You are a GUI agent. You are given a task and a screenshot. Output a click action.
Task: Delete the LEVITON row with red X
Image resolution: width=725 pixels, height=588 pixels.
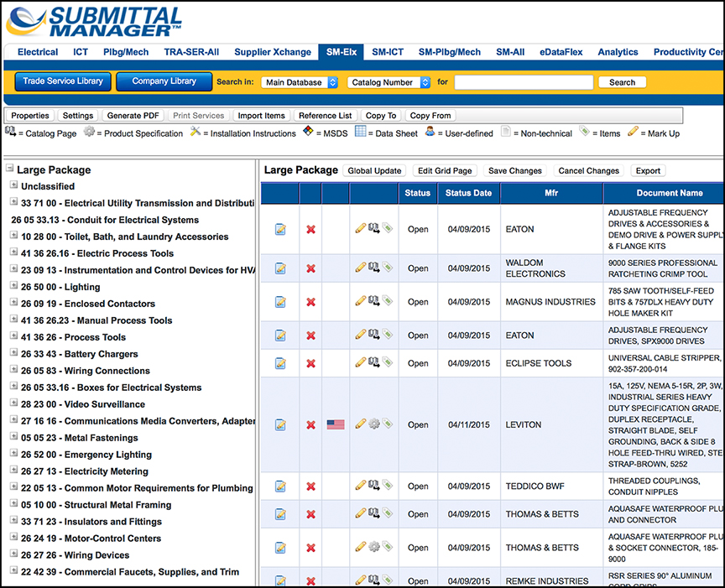(x=310, y=424)
